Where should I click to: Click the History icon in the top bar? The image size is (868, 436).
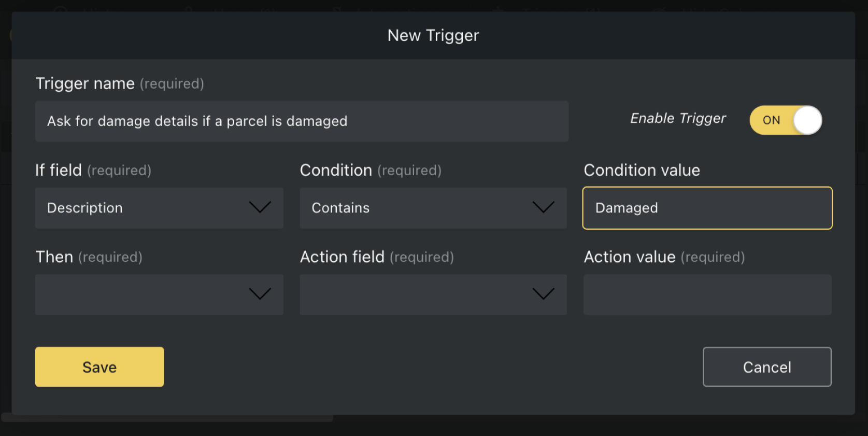tap(61, 8)
